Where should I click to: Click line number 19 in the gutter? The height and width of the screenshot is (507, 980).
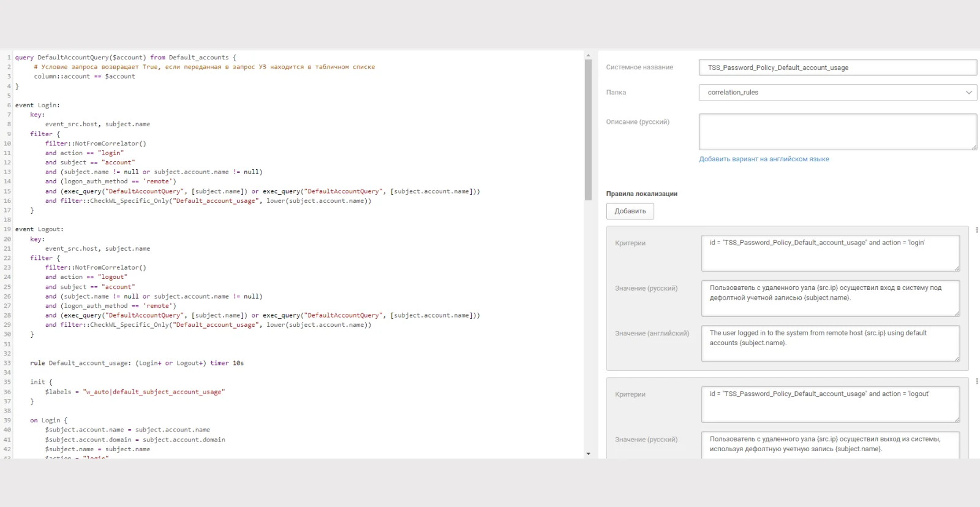pos(7,229)
